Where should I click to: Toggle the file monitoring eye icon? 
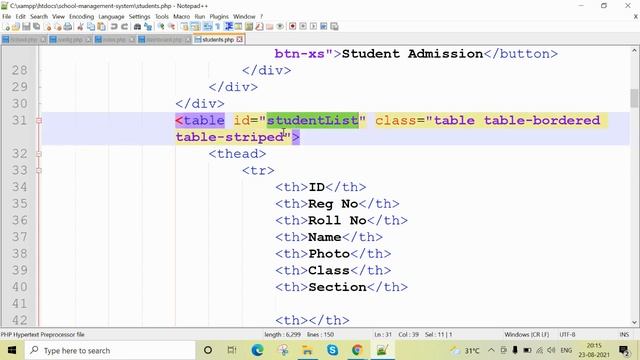(280, 27)
